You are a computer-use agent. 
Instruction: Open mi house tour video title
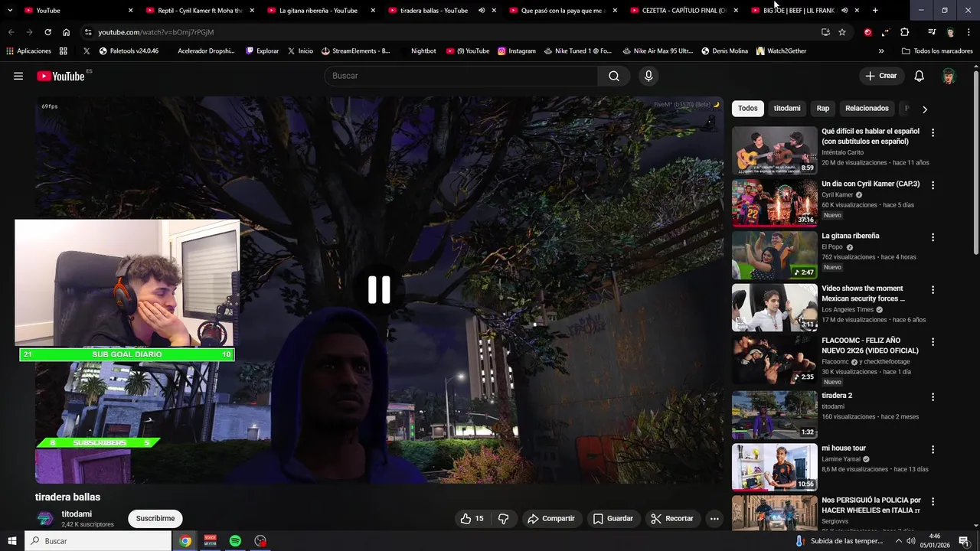pos(844,448)
